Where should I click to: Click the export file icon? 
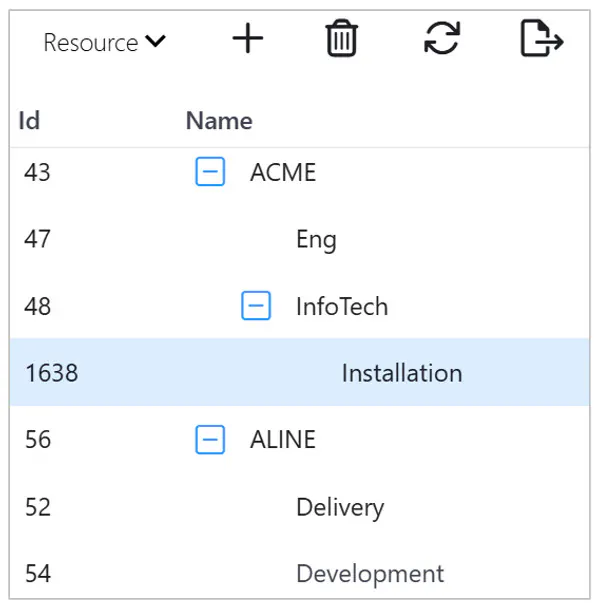542,38
